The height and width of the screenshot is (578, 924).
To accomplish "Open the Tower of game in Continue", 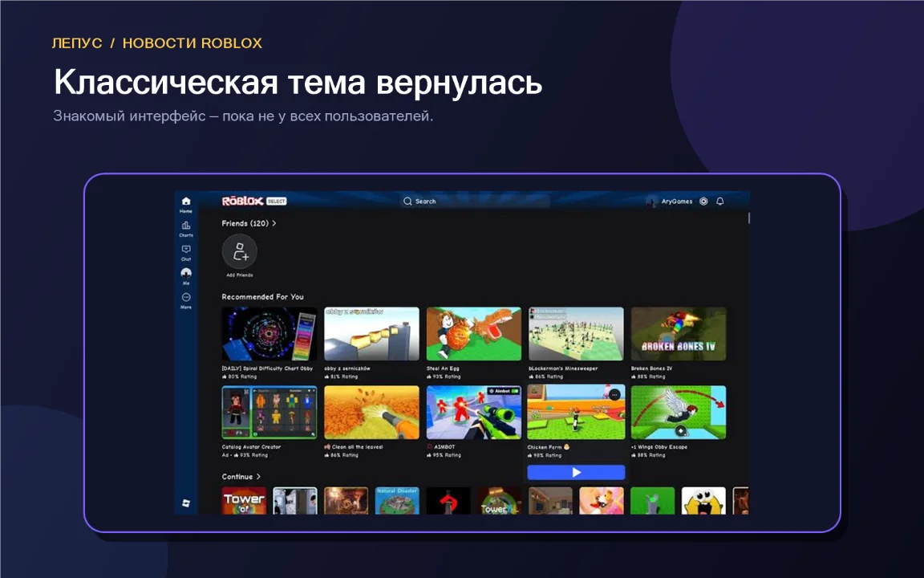I will coord(244,501).
